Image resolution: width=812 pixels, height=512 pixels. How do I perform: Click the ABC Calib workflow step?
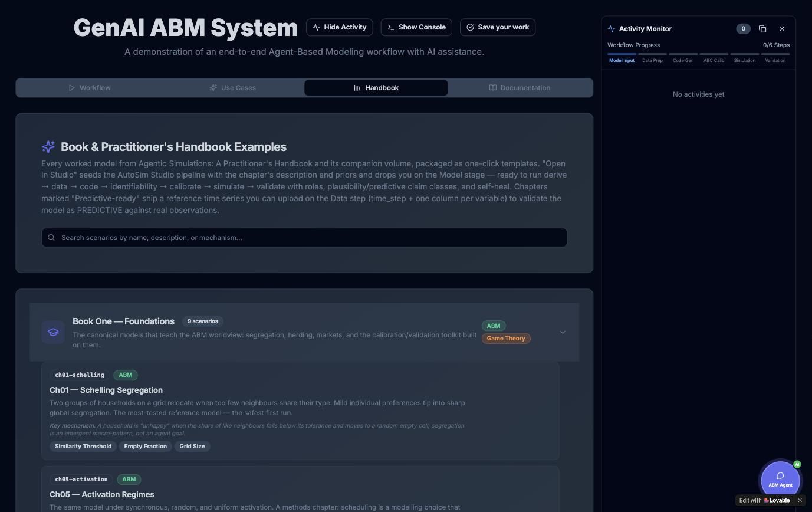click(714, 58)
